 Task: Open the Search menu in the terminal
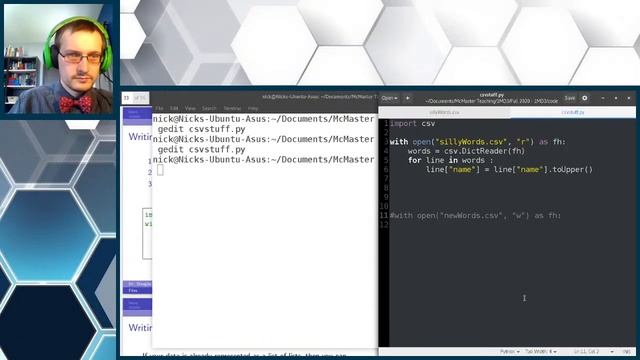pyautogui.click(x=209, y=109)
